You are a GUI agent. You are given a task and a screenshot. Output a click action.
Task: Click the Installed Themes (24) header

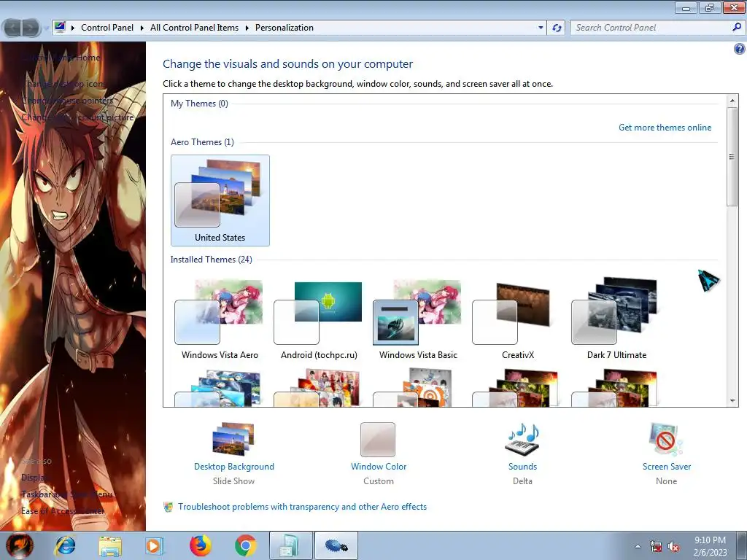click(x=211, y=260)
